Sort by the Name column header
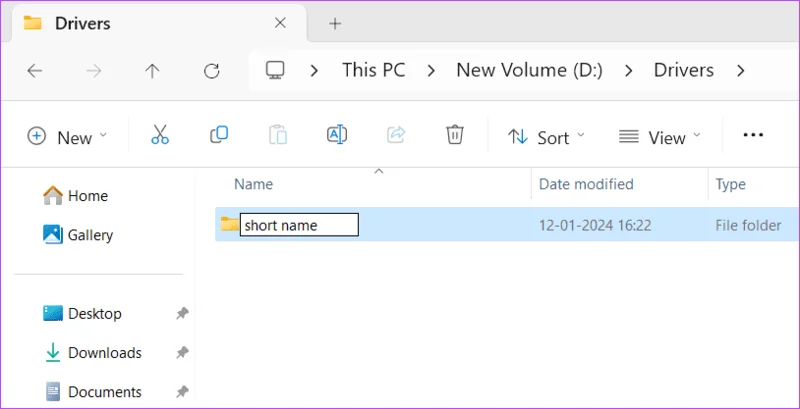 click(x=254, y=184)
